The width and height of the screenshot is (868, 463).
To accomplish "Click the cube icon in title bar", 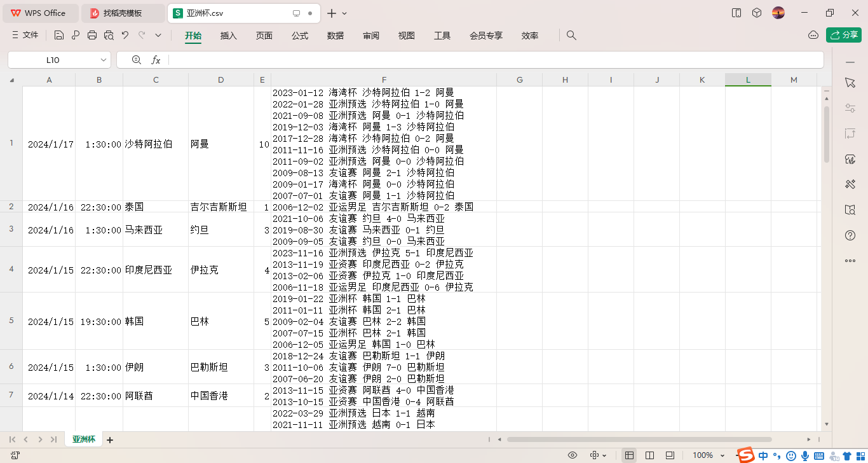I will pyautogui.click(x=757, y=13).
